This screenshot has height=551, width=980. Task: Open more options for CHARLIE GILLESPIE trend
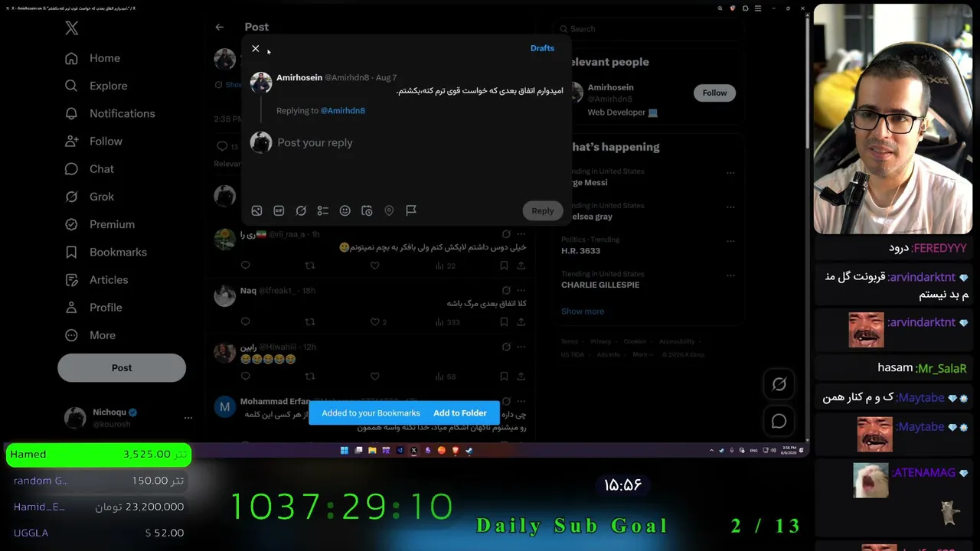tap(730, 275)
